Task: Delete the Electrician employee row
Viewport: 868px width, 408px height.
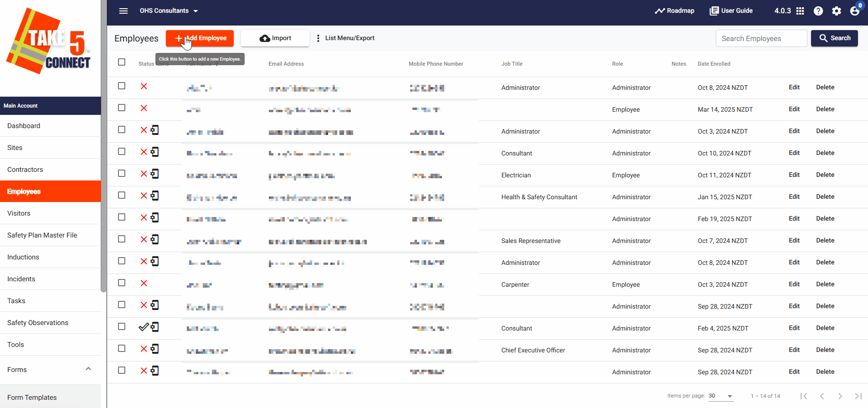Action: (x=825, y=175)
